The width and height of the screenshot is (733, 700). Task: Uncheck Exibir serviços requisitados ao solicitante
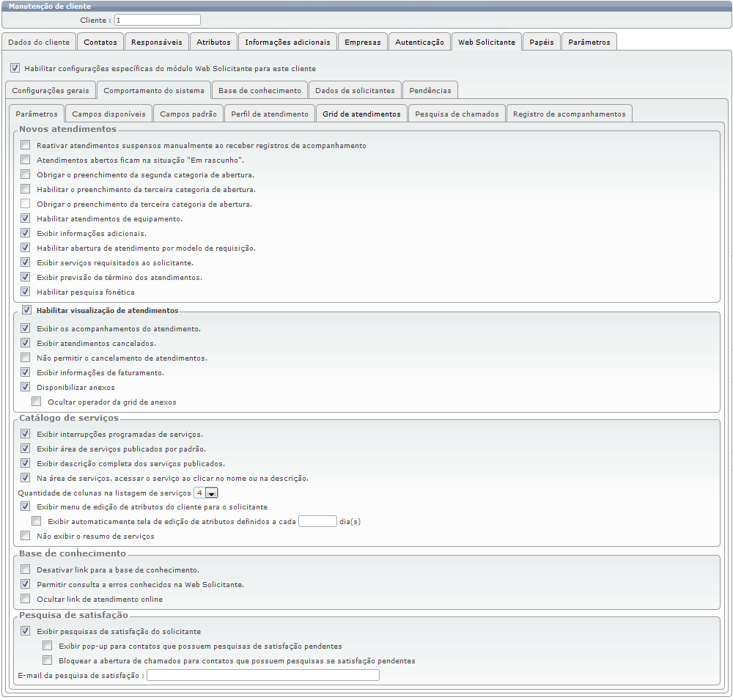25,262
